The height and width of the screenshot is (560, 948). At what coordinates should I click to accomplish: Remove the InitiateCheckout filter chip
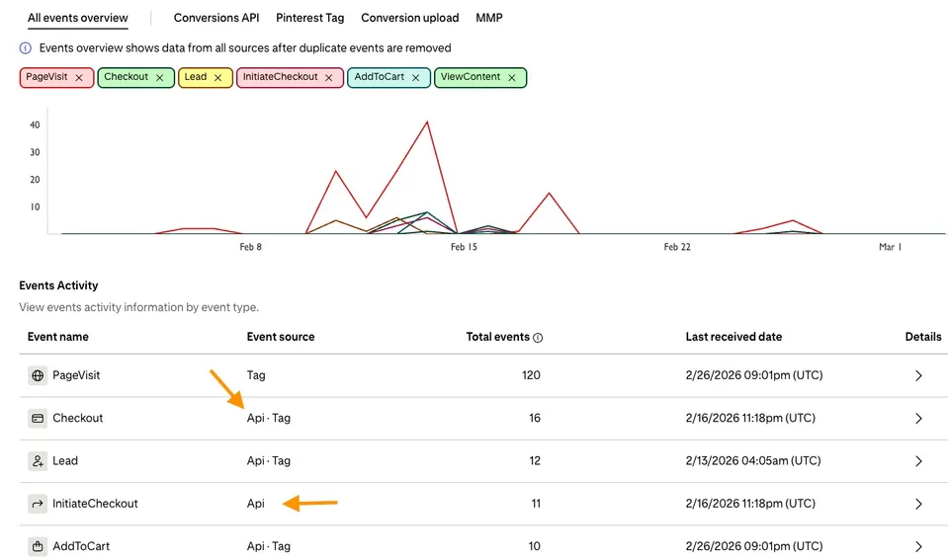328,78
